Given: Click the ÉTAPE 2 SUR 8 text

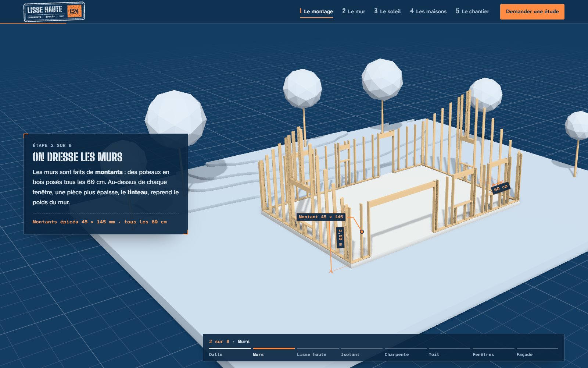Looking at the screenshot, I should (x=52, y=145).
